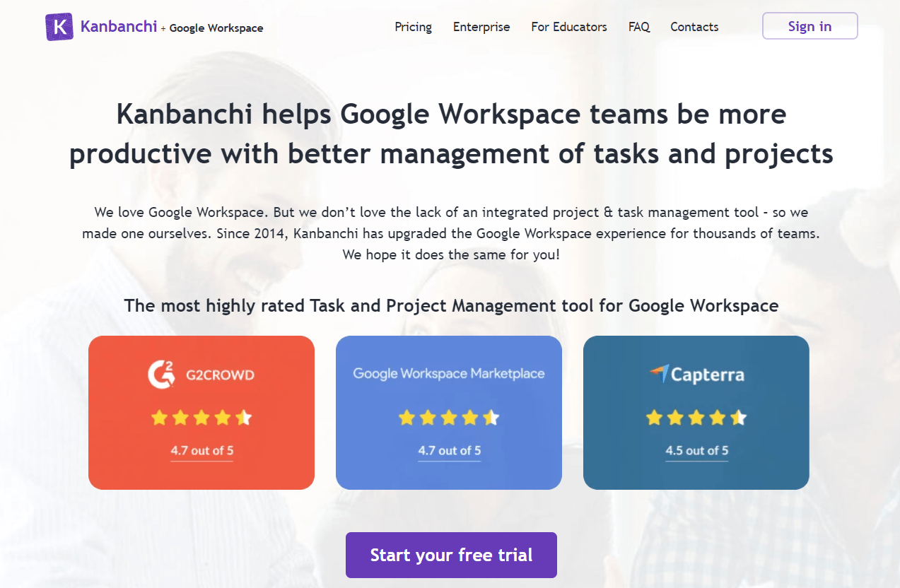Select the red G2 Crowd rating card

pyautogui.click(x=201, y=475)
